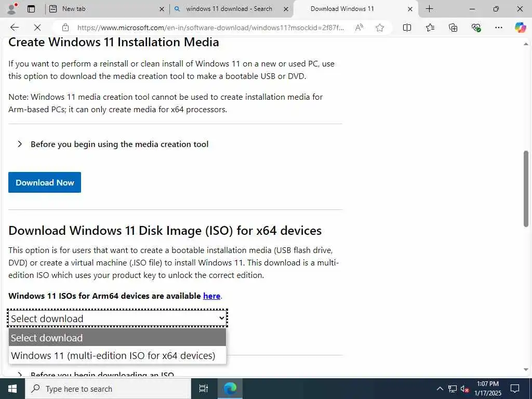Click the address bar URL
The width and height of the screenshot is (532, 399).
[x=210, y=28]
